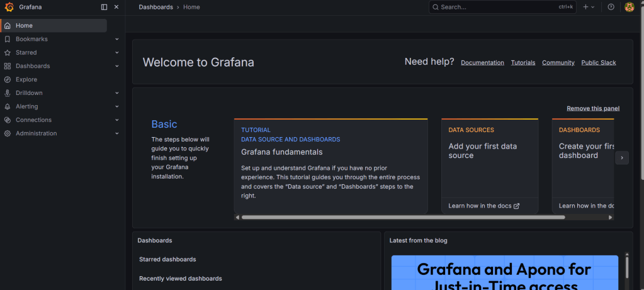Viewport: 644px width, 290px height.
Task: Close the sidebar navigation menu
Action: [x=116, y=7]
